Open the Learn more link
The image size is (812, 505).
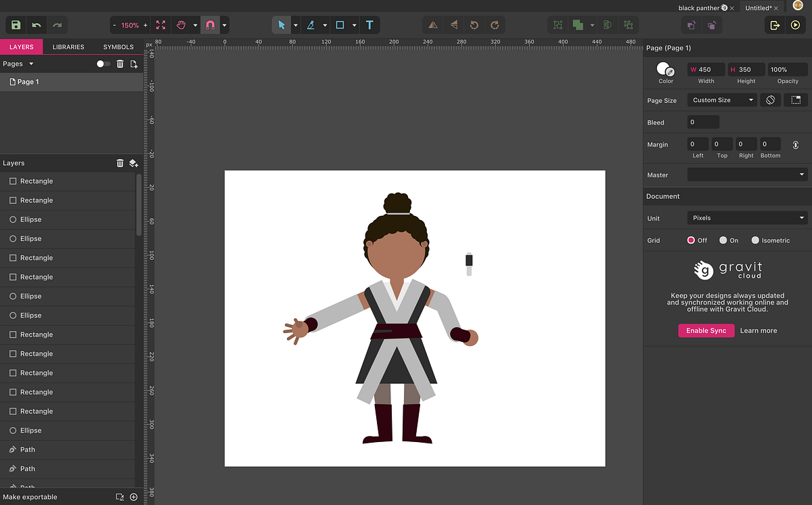(759, 330)
